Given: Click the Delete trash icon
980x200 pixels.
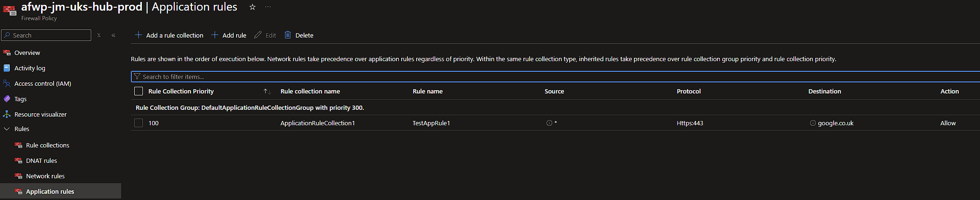Looking at the screenshot, I should click(288, 35).
